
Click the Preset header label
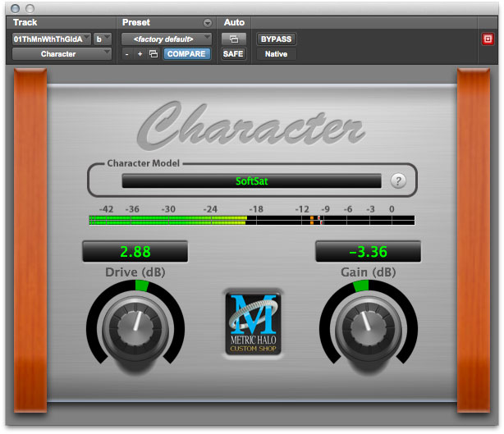pyautogui.click(x=136, y=22)
